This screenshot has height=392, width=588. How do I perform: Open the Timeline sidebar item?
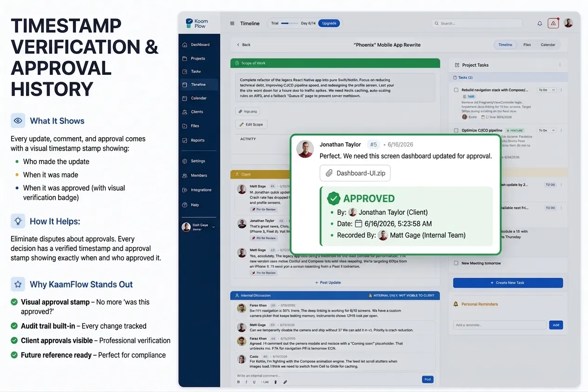click(x=198, y=85)
